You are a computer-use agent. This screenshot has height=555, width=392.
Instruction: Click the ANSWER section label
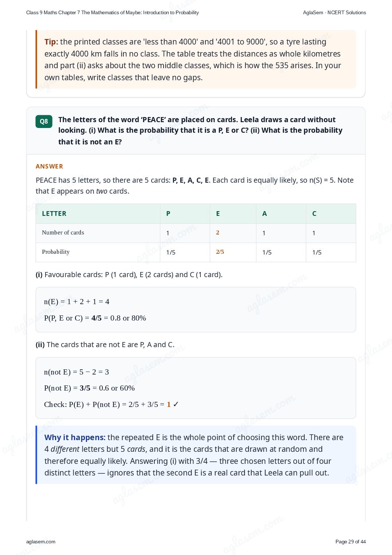[49, 166]
